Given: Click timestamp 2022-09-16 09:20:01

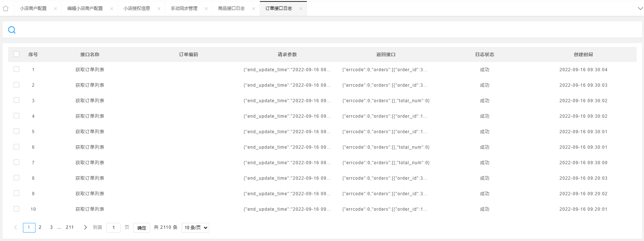Looking at the screenshot, I should click(583, 209).
